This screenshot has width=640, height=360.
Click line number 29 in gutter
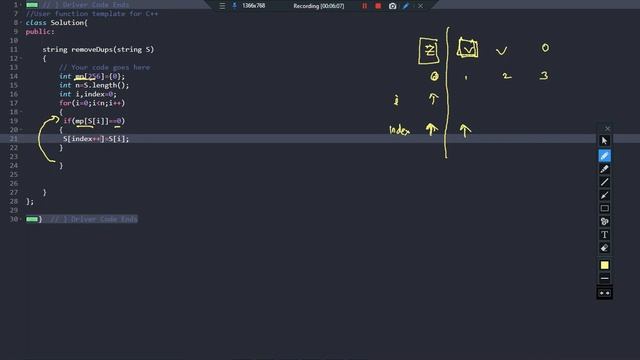(14, 210)
